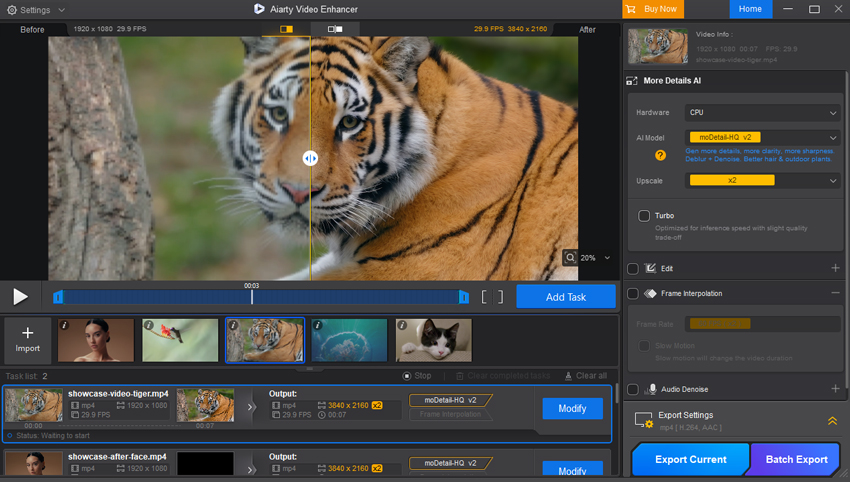Select the hummingbird video thumbnail
850x482 pixels.
pos(180,340)
